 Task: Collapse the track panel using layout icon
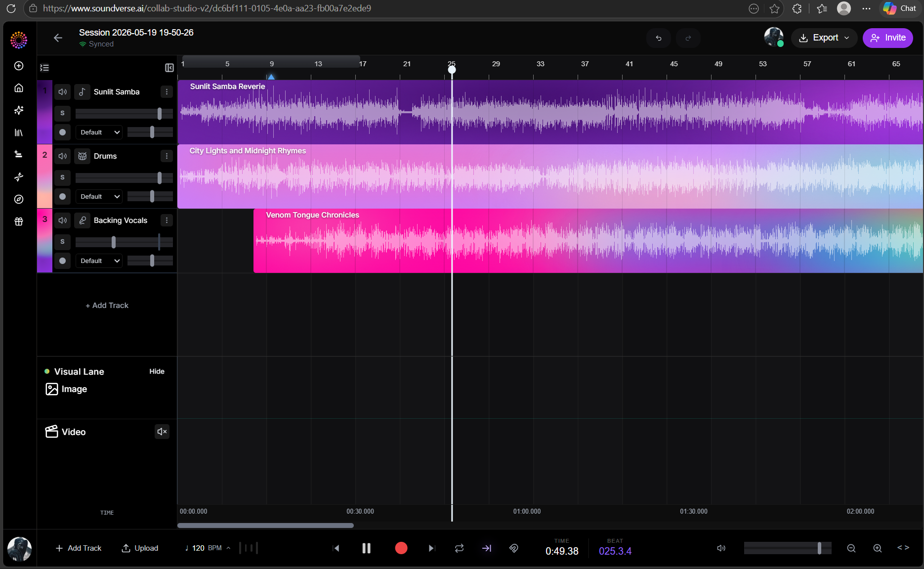(169, 68)
